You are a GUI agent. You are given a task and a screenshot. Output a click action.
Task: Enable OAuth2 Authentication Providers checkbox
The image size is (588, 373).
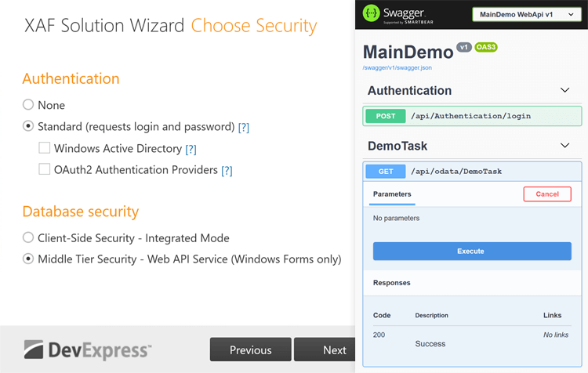click(x=45, y=169)
